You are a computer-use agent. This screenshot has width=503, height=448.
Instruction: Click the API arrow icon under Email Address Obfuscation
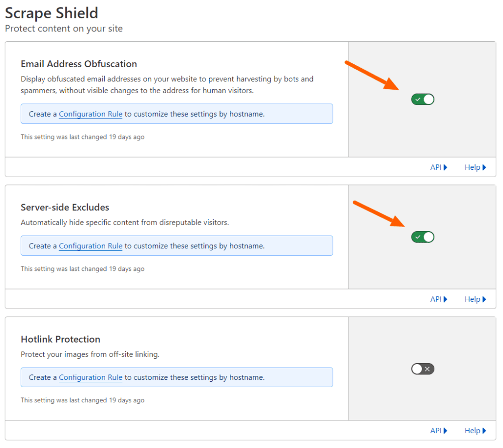tap(446, 167)
